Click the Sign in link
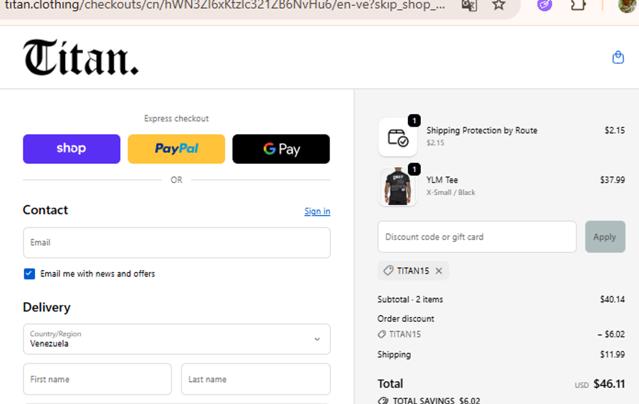The image size is (639, 404). [317, 211]
